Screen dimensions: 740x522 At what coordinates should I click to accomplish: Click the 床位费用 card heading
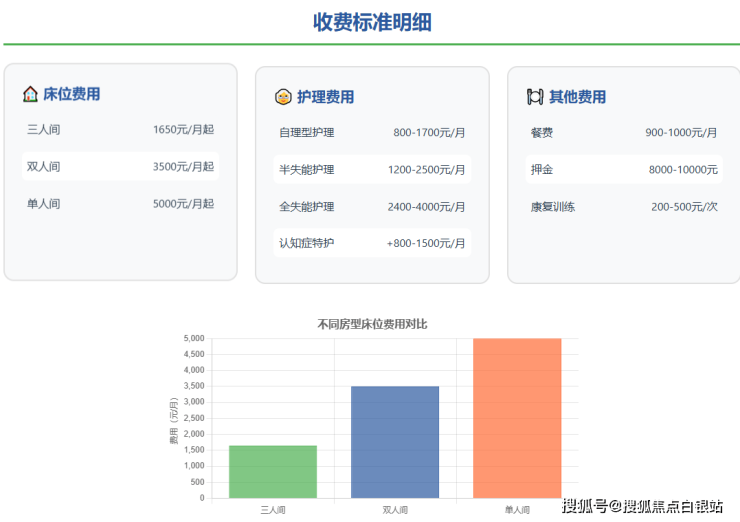tap(71, 94)
